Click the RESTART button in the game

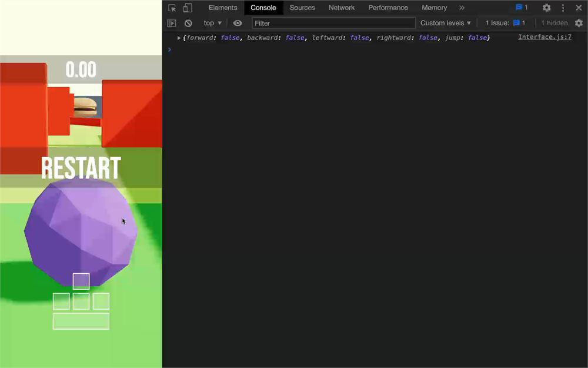tap(81, 168)
